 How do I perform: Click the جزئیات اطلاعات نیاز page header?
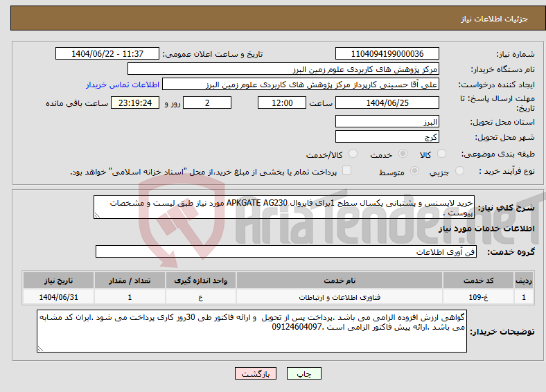(495, 19)
